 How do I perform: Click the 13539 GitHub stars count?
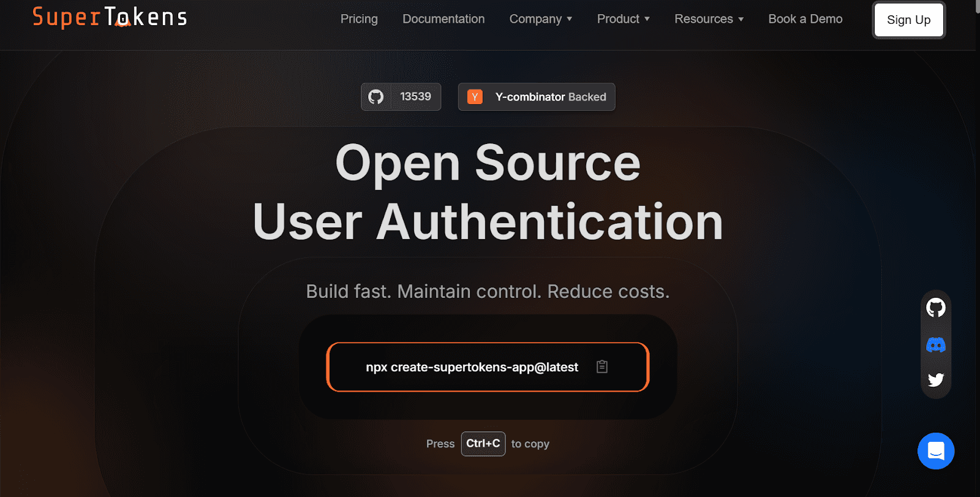click(415, 97)
